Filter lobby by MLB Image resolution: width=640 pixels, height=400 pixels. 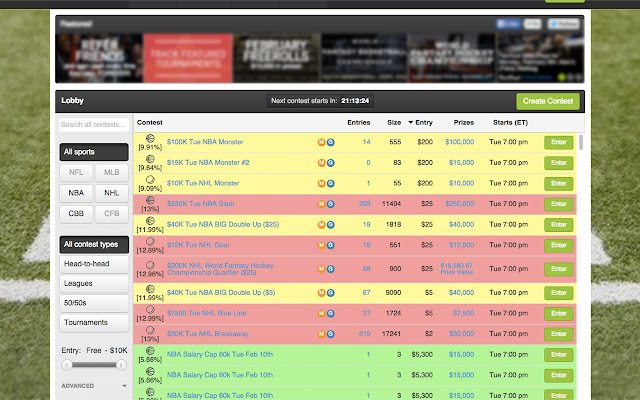[x=111, y=172]
